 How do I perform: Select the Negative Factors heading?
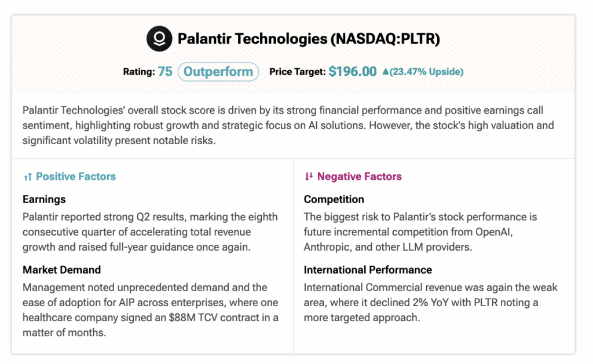(x=359, y=177)
